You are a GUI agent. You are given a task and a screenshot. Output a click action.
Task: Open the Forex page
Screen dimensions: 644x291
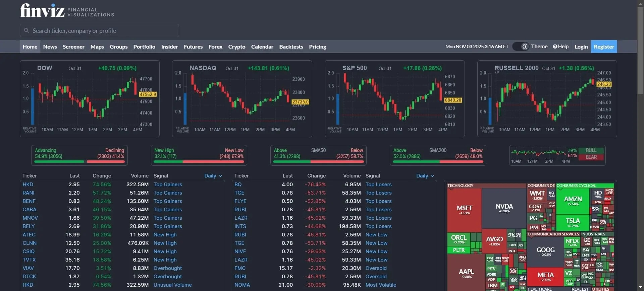point(215,47)
